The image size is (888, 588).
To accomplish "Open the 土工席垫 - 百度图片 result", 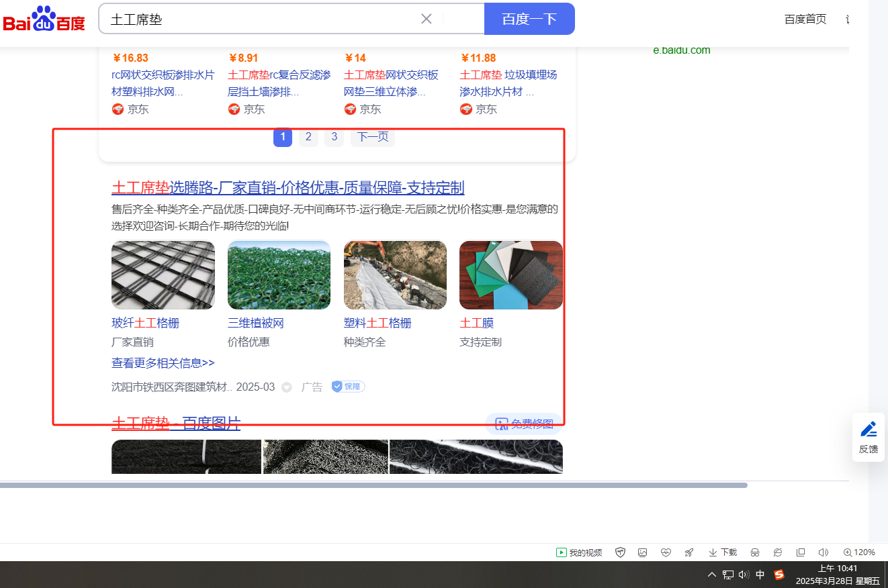I will 176,423.
